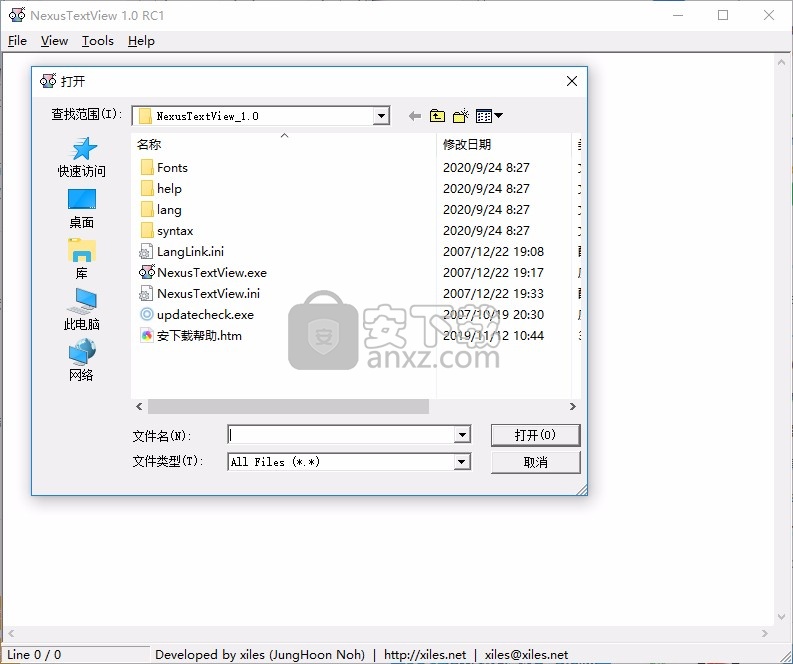The image size is (793, 664).
Task: Click the file list scroll left arrow
Action: tap(139, 407)
